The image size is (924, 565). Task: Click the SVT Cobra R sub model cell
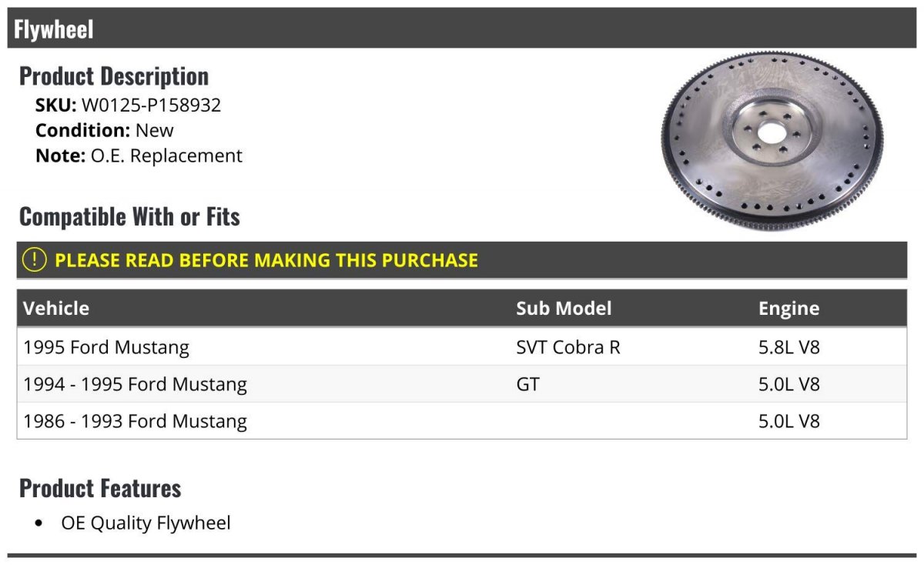(567, 347)
